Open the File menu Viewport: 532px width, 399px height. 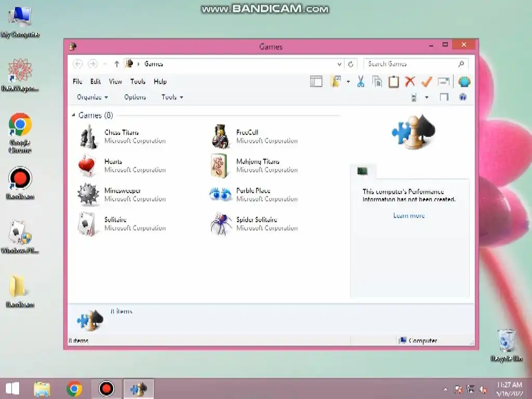coord(77,82)
